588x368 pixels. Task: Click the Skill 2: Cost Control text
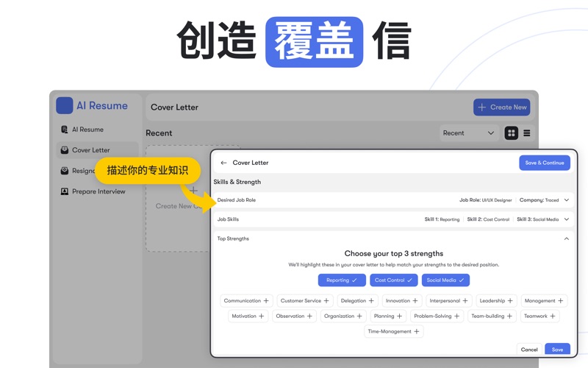pos(488,219)
